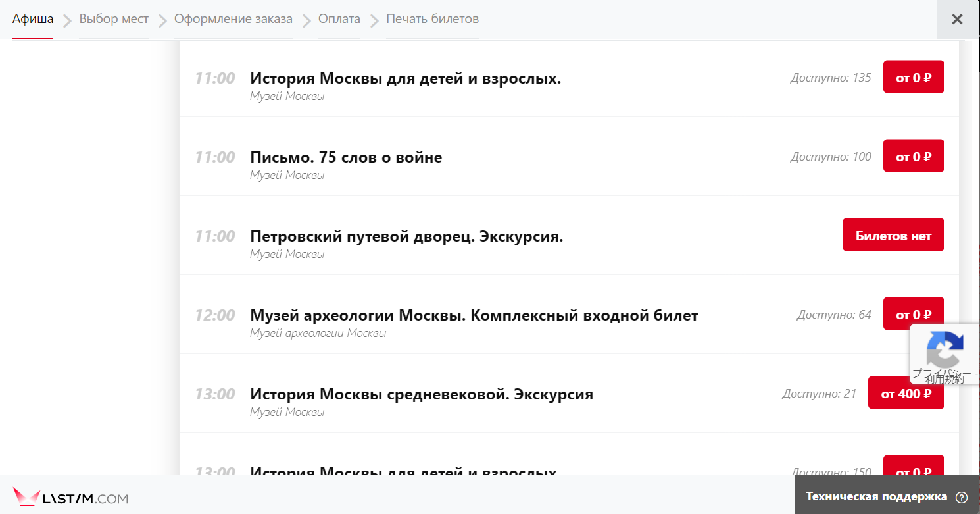Click Музей Москвы venue under Письмо event
Screen dimensions: 980x514
click(x=287, y=175)
